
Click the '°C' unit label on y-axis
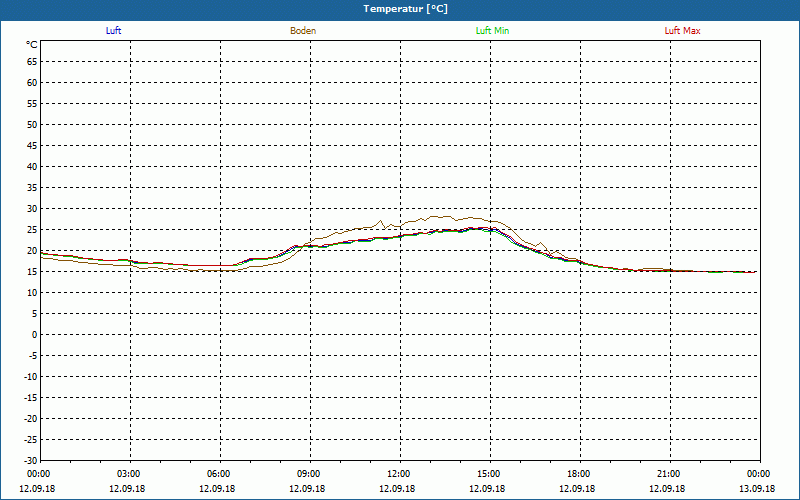[x=32, y=45]
